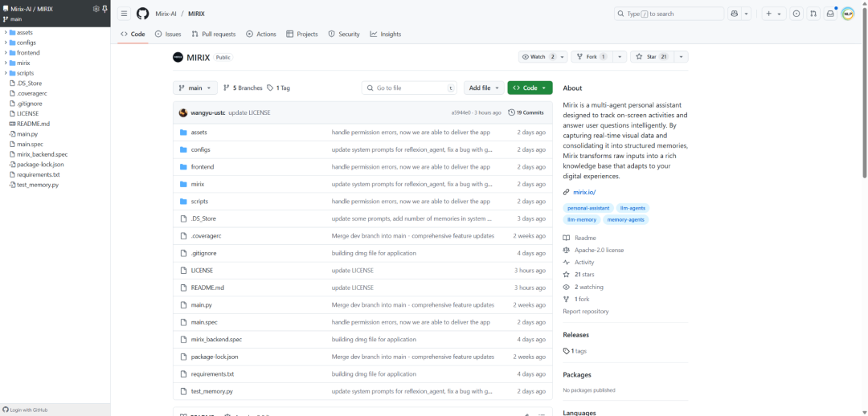Viewport: 868px width, 416px height.
Task: View commit history via 19 Commits
Action: (x=526, y=112)
